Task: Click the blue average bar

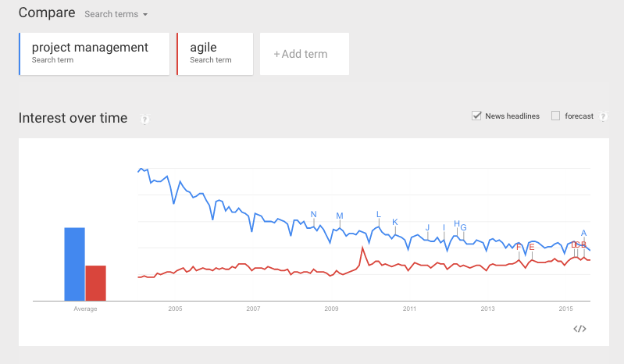Action: click(75, 264)
